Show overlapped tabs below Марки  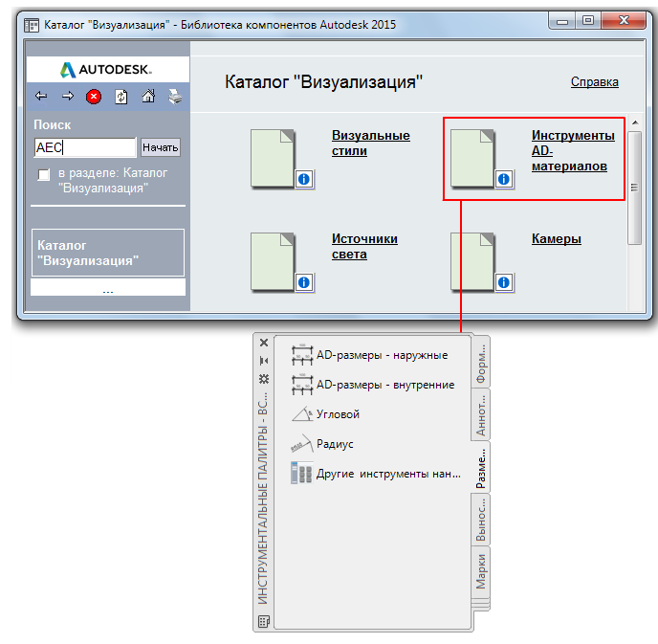point(481,606)
